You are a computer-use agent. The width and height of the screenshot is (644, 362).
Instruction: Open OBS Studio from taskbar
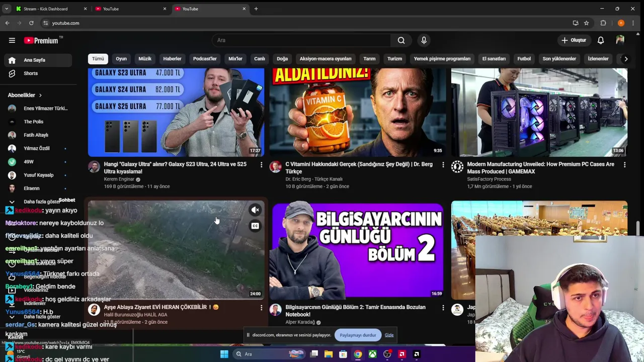click(387, 354)
